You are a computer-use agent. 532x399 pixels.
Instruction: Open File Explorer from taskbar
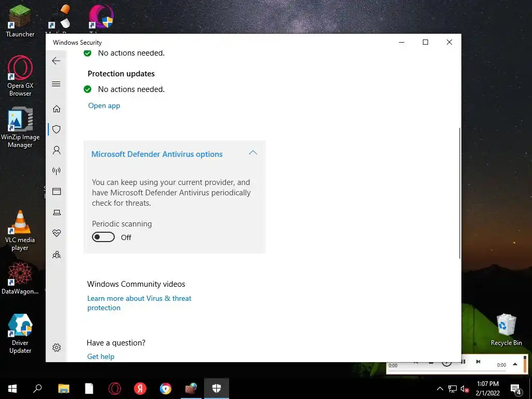coord(63,389)
